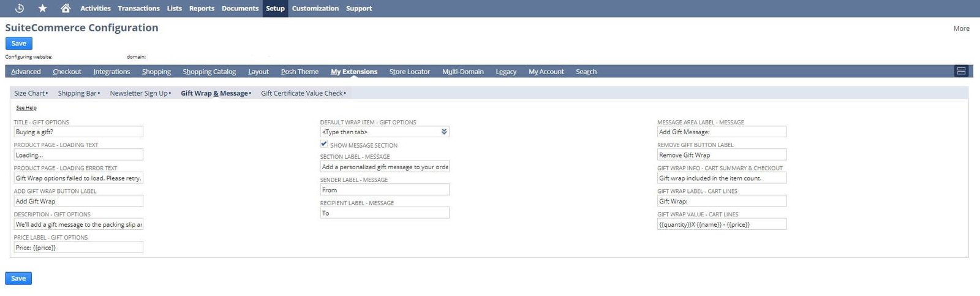
Task: Click Add Gift Wrap Button Label field
Action: [x=78, y=201]
